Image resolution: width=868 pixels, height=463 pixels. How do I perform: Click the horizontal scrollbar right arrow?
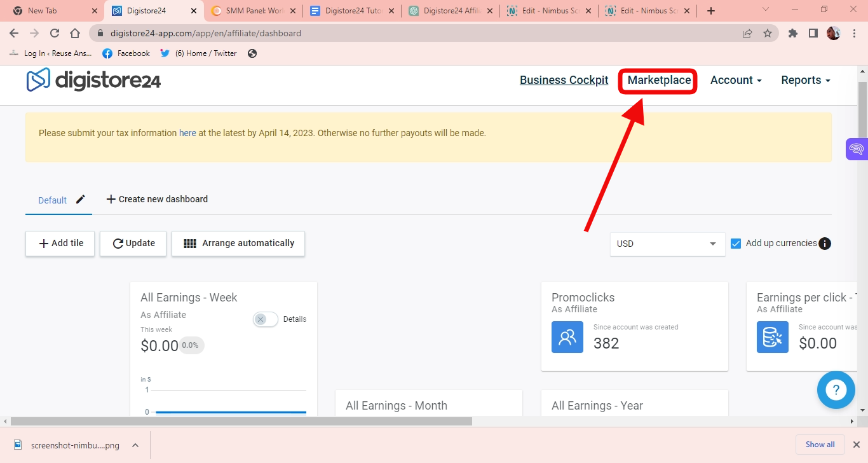coord(853,421)
